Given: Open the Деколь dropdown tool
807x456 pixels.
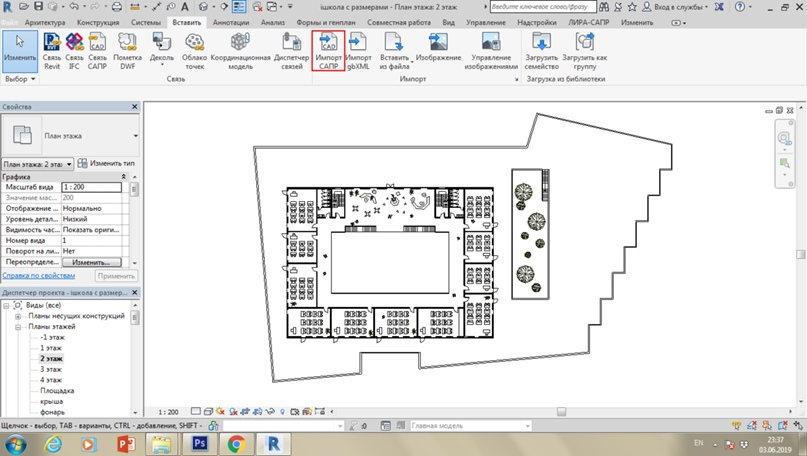Looking at the screenshot, I should coord(162,49).
